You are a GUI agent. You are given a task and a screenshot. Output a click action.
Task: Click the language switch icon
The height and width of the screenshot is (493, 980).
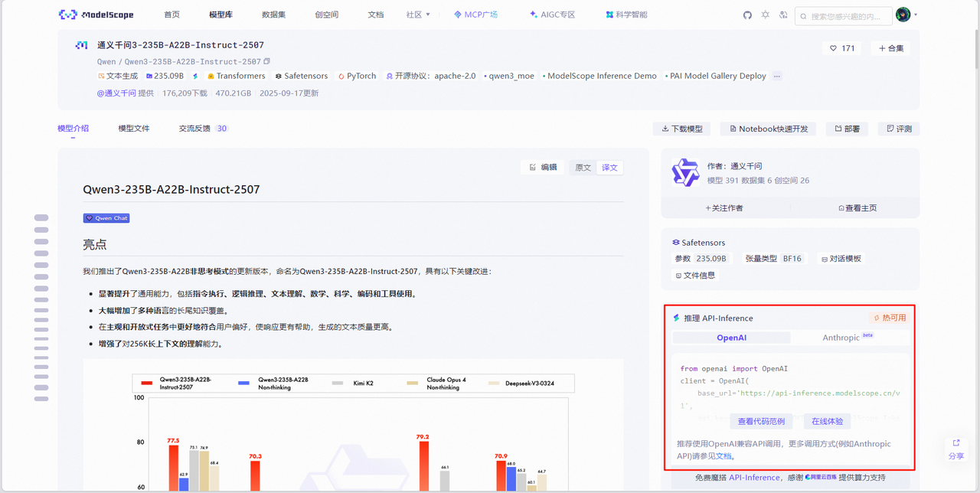click(783, 15)
